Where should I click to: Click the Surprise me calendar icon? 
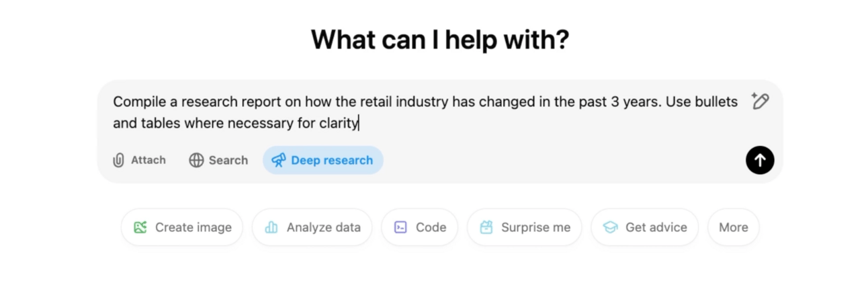click(x=486, y=227)
